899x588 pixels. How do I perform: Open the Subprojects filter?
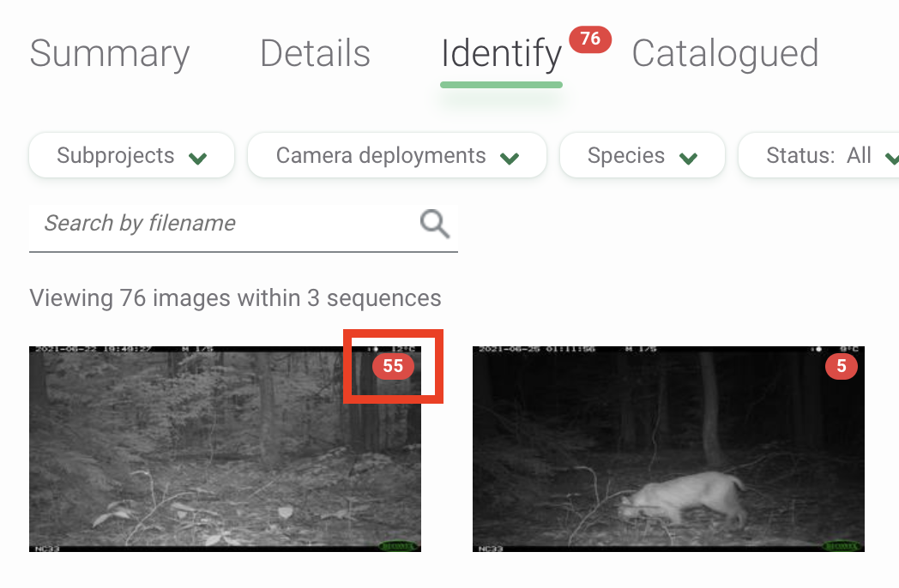(131, 156)
